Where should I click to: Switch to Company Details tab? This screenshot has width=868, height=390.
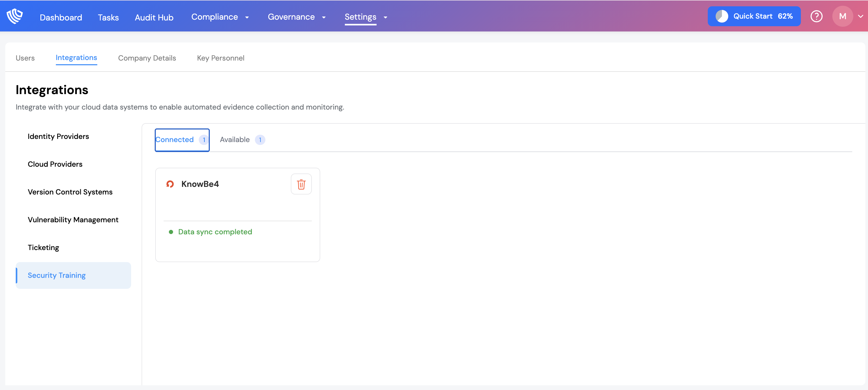pos(147,58)
